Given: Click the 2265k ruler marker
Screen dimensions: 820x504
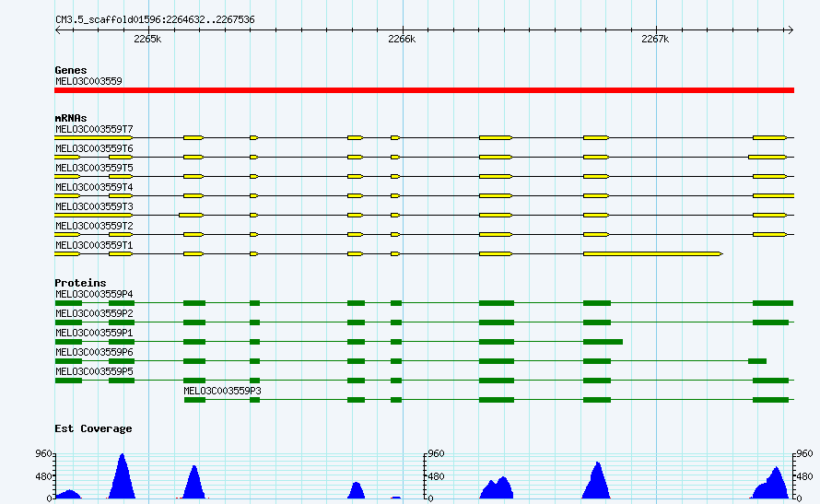Looking at the screenshot, I should [x=147, y=40].
